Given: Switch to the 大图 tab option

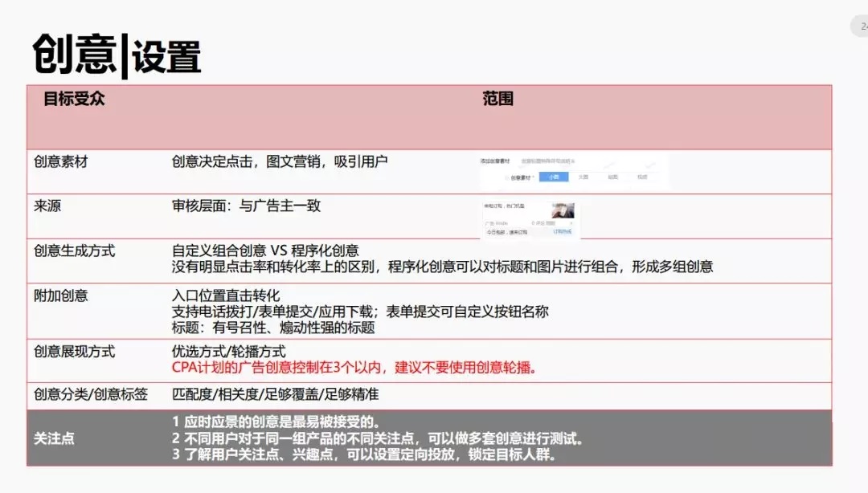Looking at the screenshot, I should 583,177.
